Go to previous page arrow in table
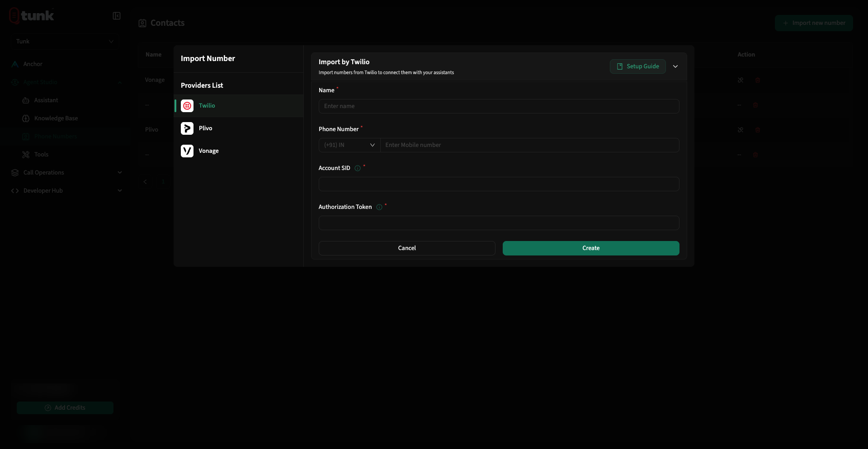868x449 pixels. (x=145, y=182)
